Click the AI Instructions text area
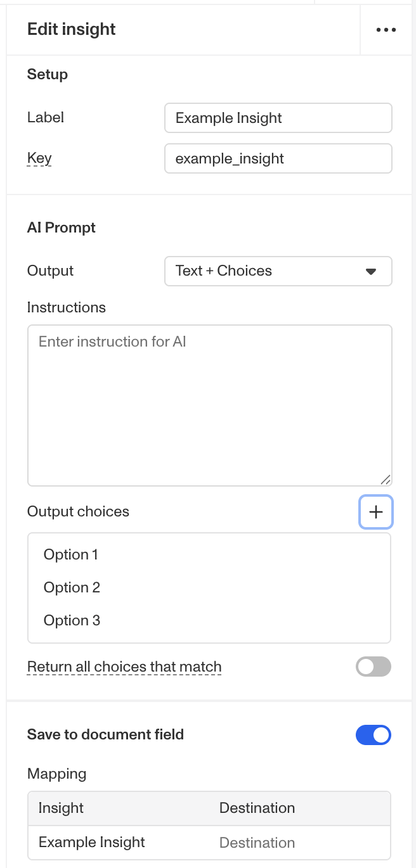The image size is (416, 868). (x=209, y=405)
